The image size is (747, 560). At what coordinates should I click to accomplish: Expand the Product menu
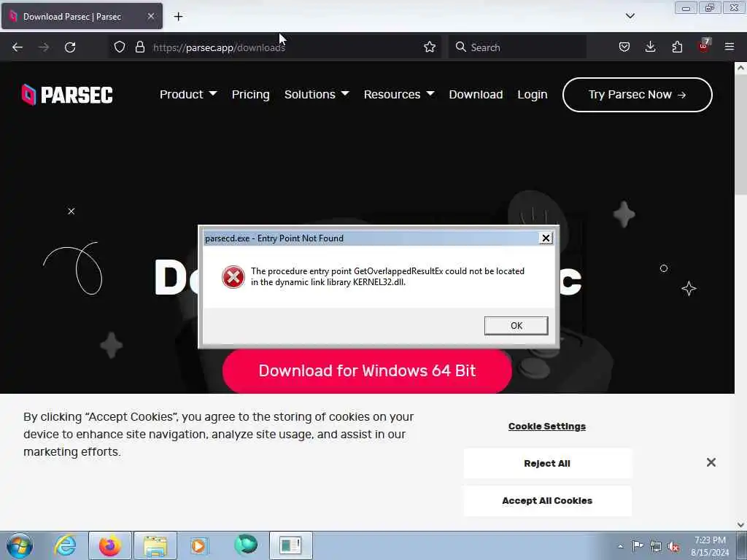[x=188, y=94]
